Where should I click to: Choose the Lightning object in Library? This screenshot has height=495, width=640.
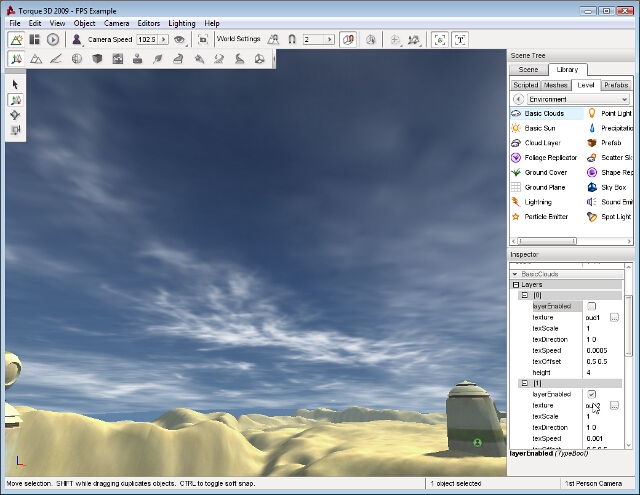pyautogui.click(x=538, y=202)
